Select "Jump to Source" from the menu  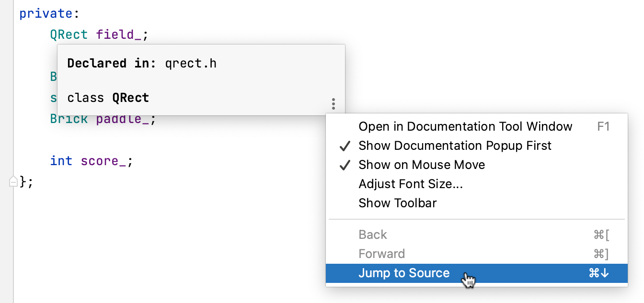coord(404,273)
